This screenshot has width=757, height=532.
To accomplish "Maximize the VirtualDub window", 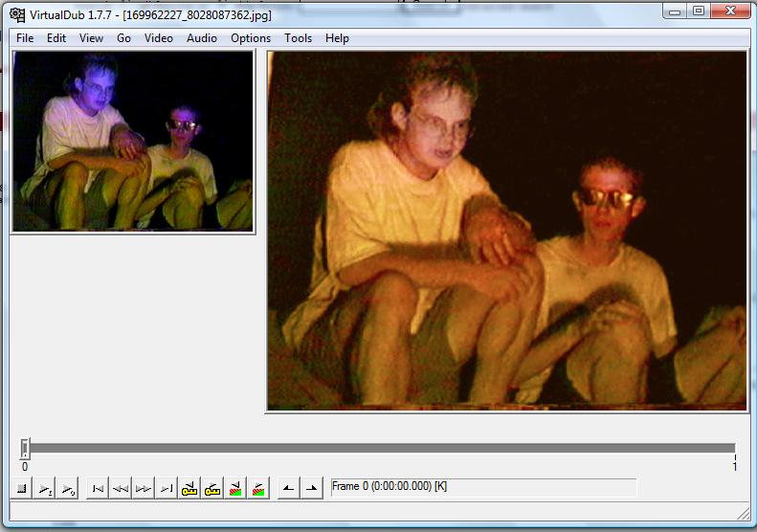I will tap(699, 11).
